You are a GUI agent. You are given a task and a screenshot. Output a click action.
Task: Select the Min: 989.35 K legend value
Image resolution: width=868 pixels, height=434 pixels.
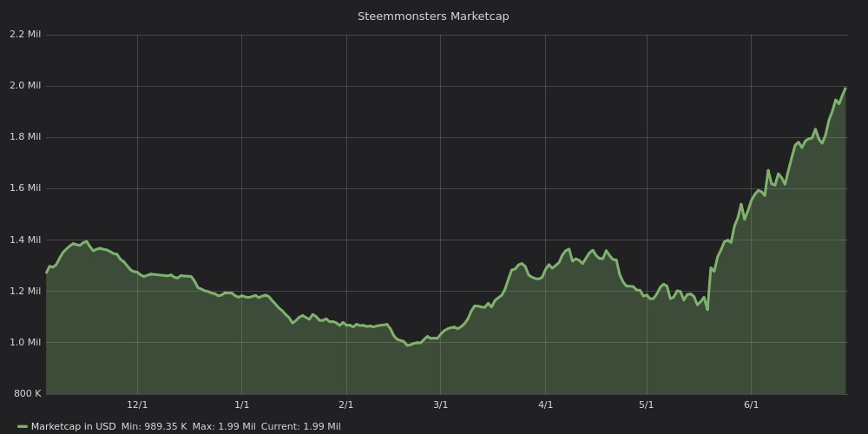tap(154, 426)
